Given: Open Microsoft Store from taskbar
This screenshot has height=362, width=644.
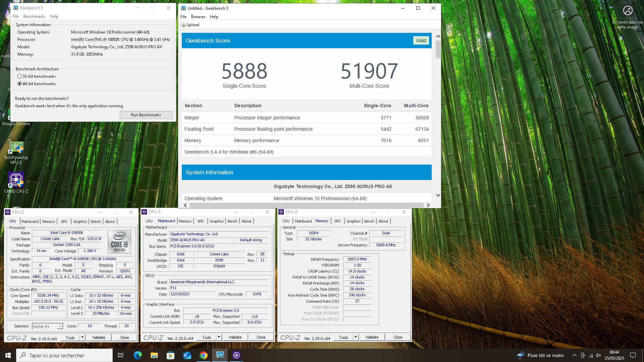Looking at the screenshot, I should pyautogui.click(x=170, y=355).
